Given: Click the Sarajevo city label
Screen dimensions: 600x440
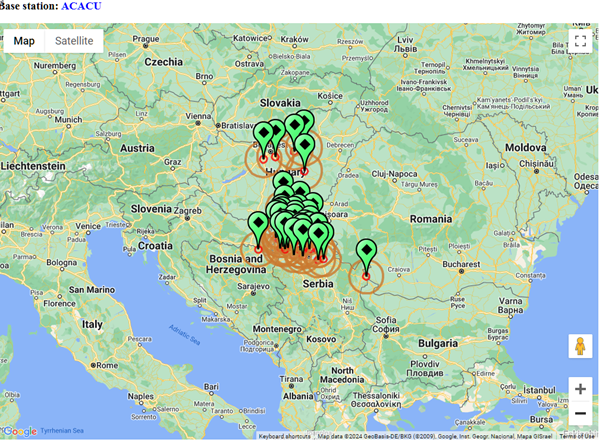Looking at the screenshot, I should point(253,286).
